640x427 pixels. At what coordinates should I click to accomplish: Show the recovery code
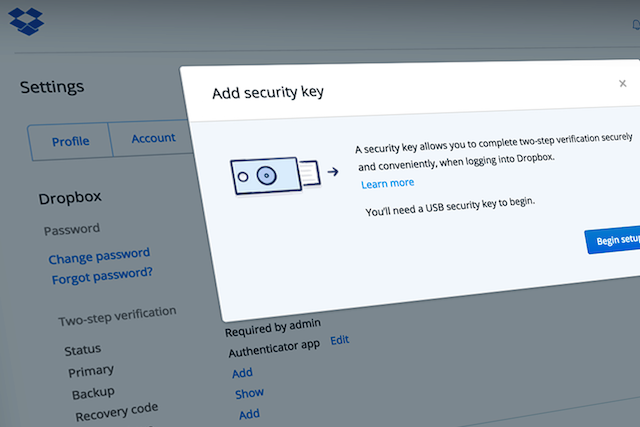(x=249, y=394)
